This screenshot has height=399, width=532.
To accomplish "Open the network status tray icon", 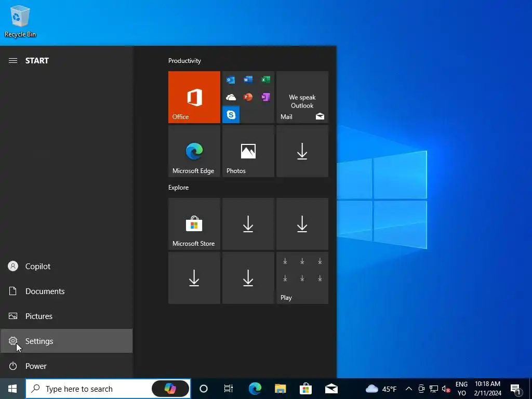I will pos(434,389).
